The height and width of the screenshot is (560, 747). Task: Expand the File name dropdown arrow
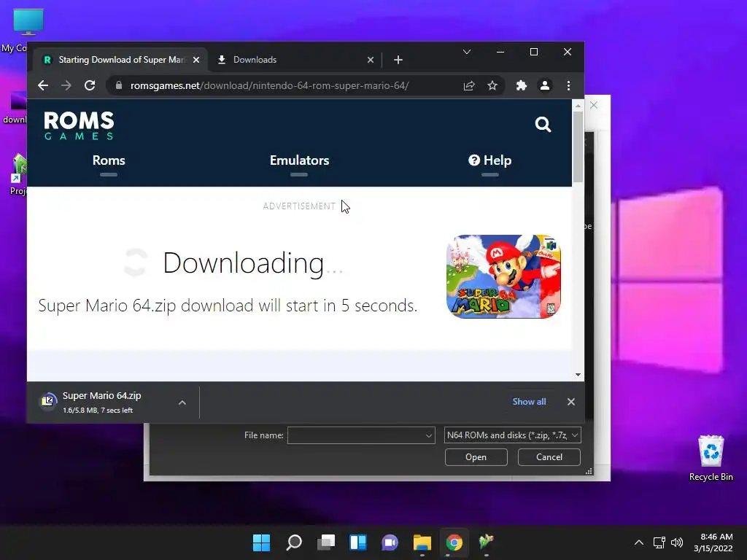pos(428,435)
